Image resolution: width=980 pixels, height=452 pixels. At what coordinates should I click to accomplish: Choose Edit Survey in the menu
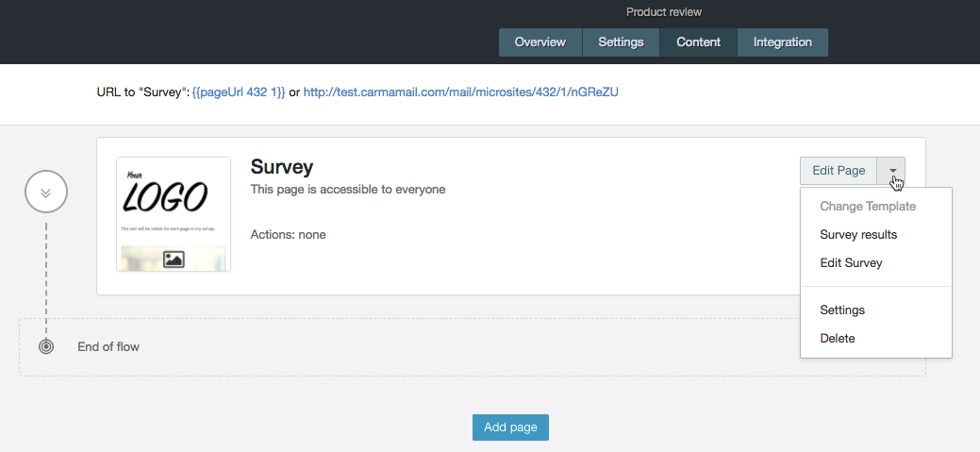(x=851, y=262)
